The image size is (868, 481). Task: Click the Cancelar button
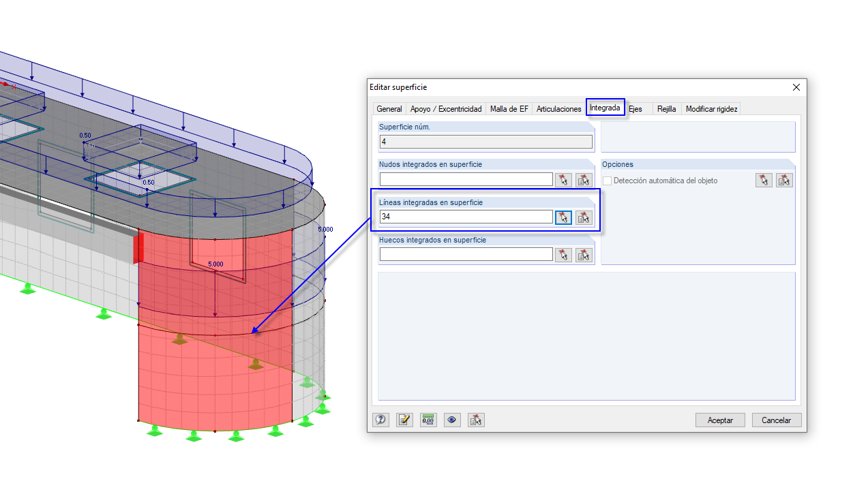coord(777,420)
